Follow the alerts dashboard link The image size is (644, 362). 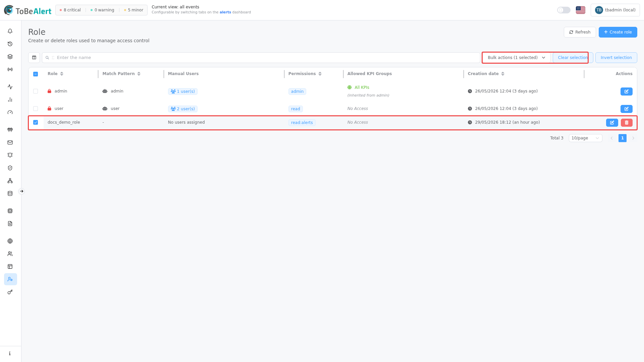pyautogui.click(x=225, y=12)
